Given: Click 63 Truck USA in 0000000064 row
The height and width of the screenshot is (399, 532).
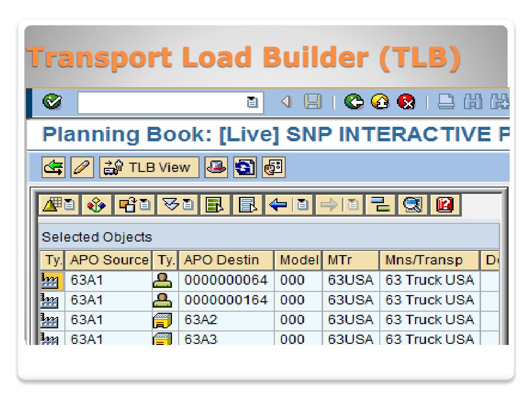Looking at the screenshot, I should [x=430, y=280].
